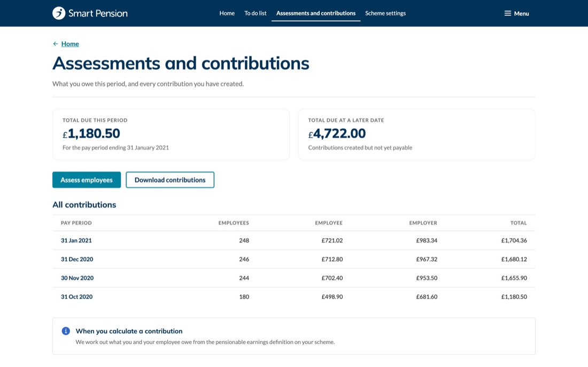The height and width of the screenshot is (367, 588).
Task: Open the To do list tab
Action: click(x=256, y=13)
